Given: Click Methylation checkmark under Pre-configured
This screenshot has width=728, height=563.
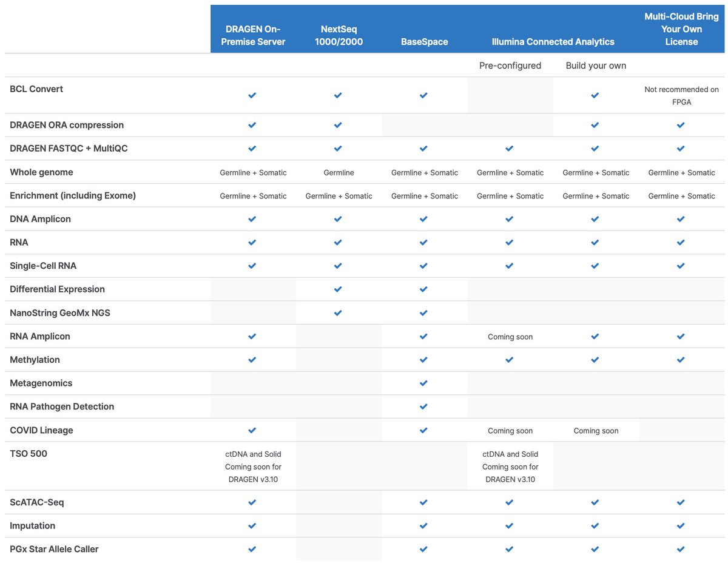Looking at the screenshot, I should (510, 360).
